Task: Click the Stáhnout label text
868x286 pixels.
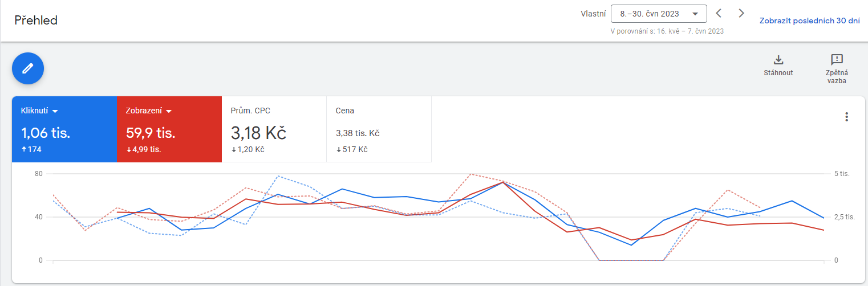Action: click(778, 73)
